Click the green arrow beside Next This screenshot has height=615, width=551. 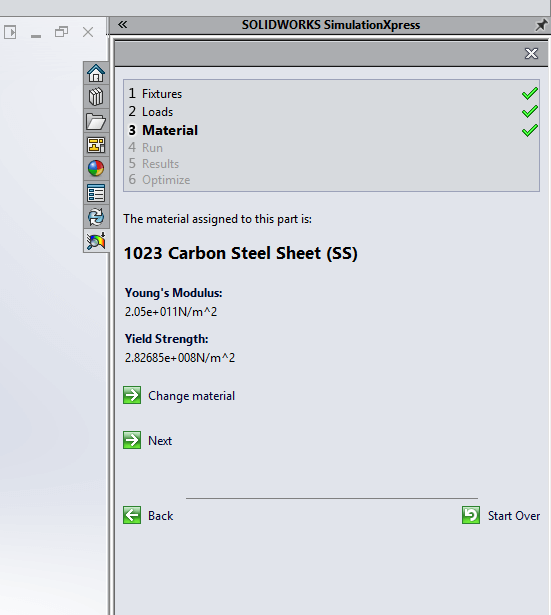click(x=132, y=440)
